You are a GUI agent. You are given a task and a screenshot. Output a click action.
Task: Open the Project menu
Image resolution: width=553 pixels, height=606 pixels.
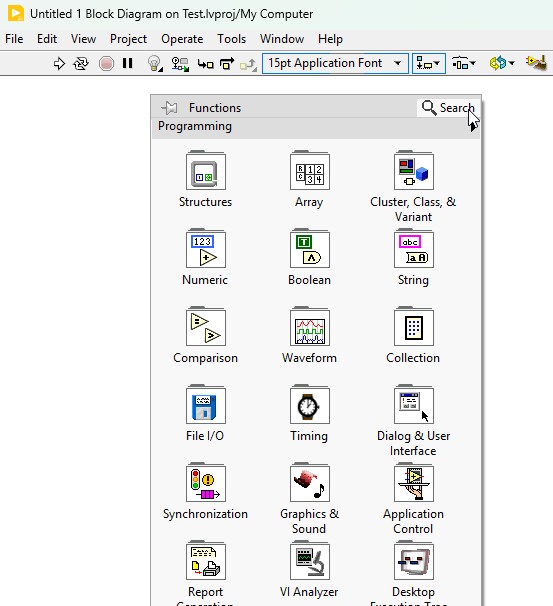(x=128, y=39)
